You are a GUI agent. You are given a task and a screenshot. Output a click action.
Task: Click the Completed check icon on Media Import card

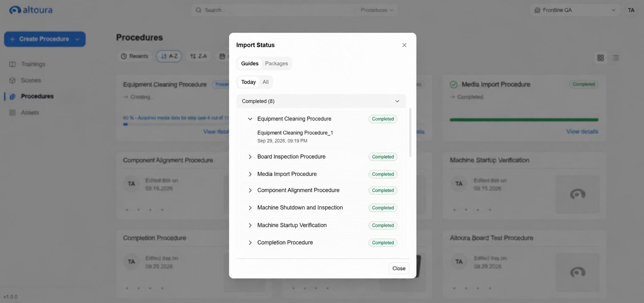454,85
